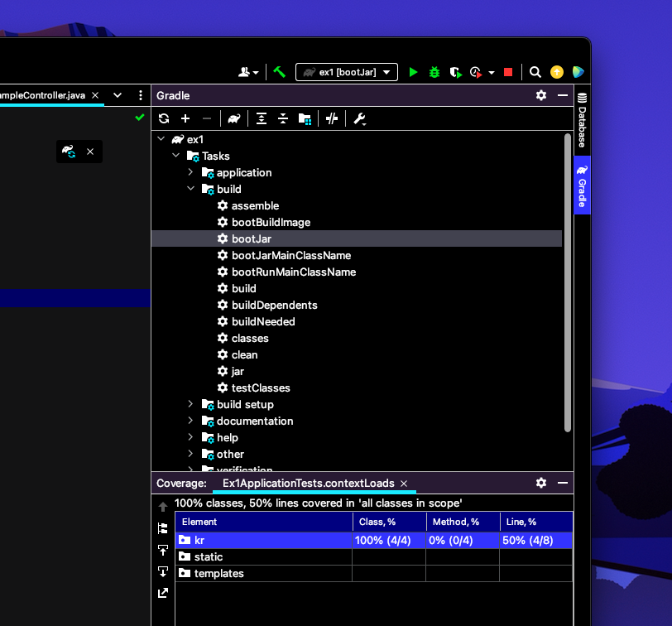Image resolution: width=672 pixels, height=626 pixels.
Task: Open the Database side tool window
Action: 582,120
